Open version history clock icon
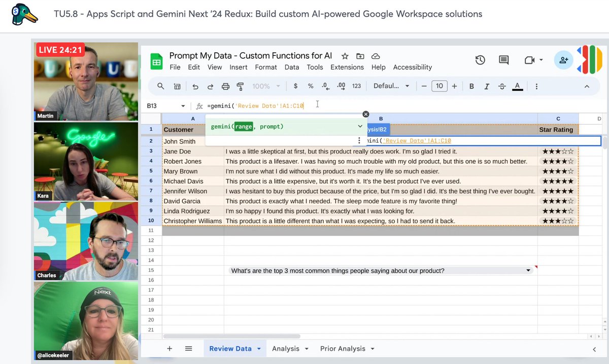 480,60
